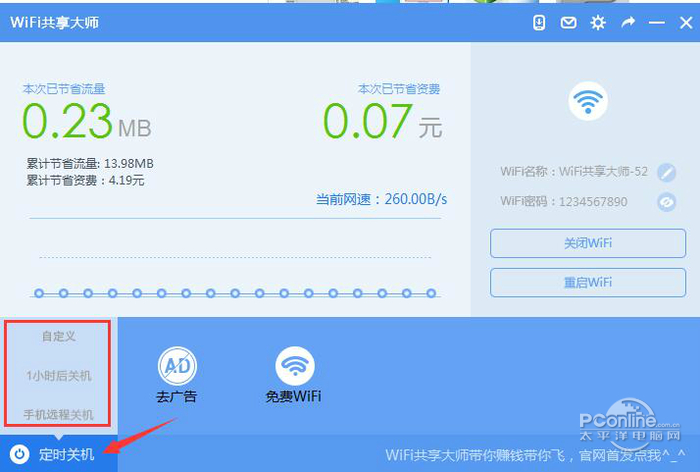Click the 定时关机 label
This screenshot has width=700, height=472.
[67, 455]
